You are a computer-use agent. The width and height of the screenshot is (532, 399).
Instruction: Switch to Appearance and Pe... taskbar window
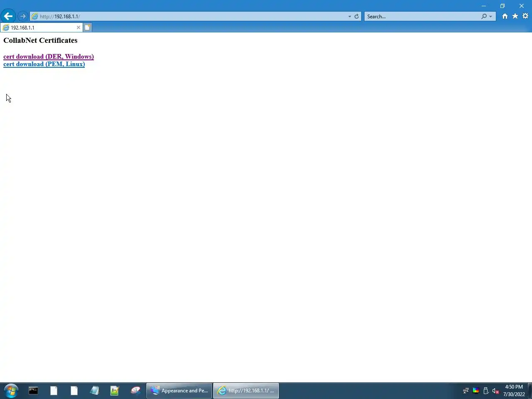point(179,391)
